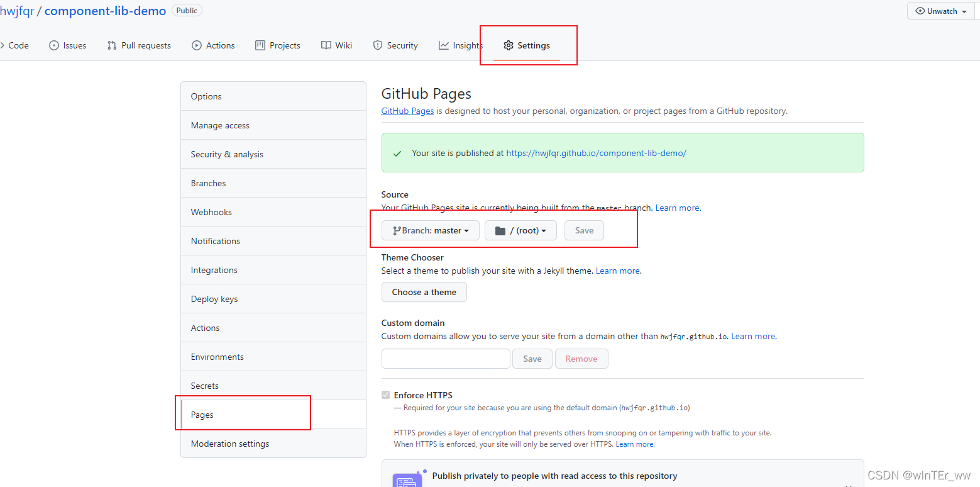Click Remove custom domain button
The height and width of the screenshot is (487, 980).
pos(581,359)
